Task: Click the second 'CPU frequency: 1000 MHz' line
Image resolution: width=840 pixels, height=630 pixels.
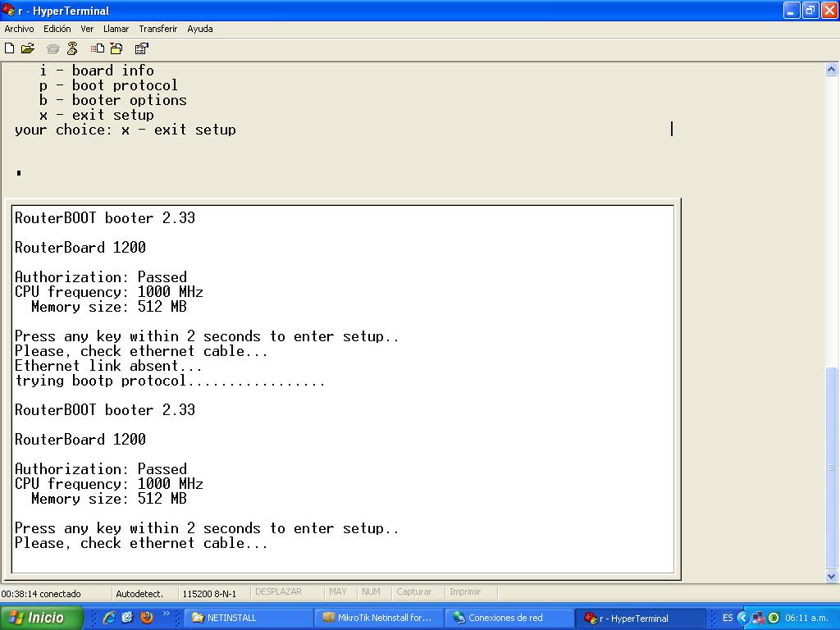Action: click(x=109, y=483)
